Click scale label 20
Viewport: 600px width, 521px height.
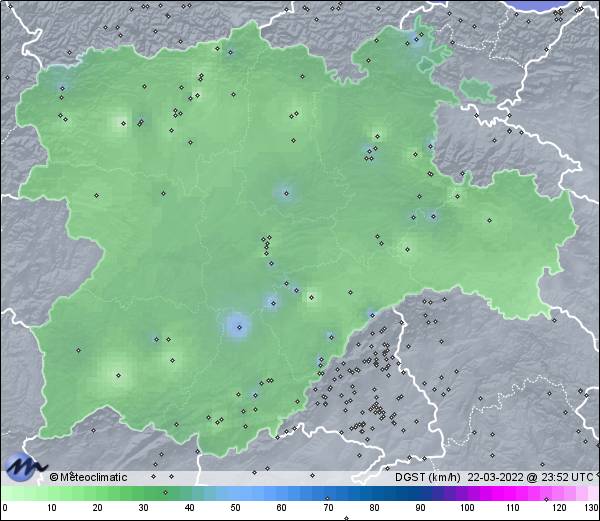(x=98, y=508)
